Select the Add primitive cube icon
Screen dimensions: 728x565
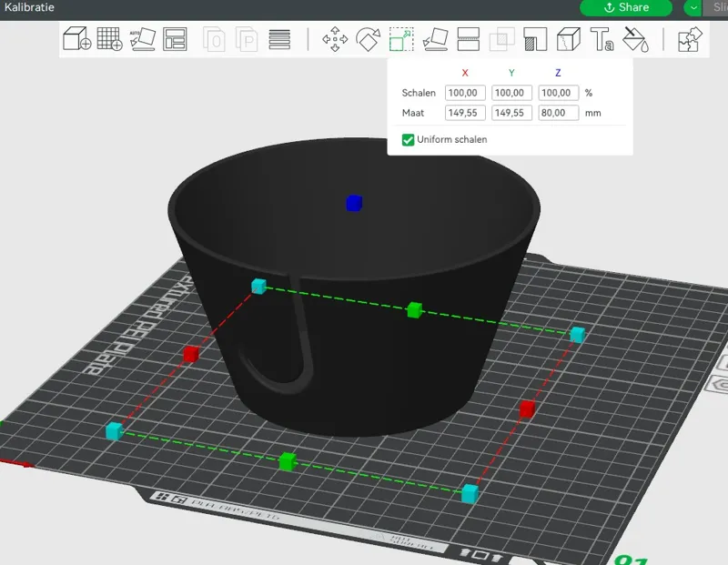76,38
